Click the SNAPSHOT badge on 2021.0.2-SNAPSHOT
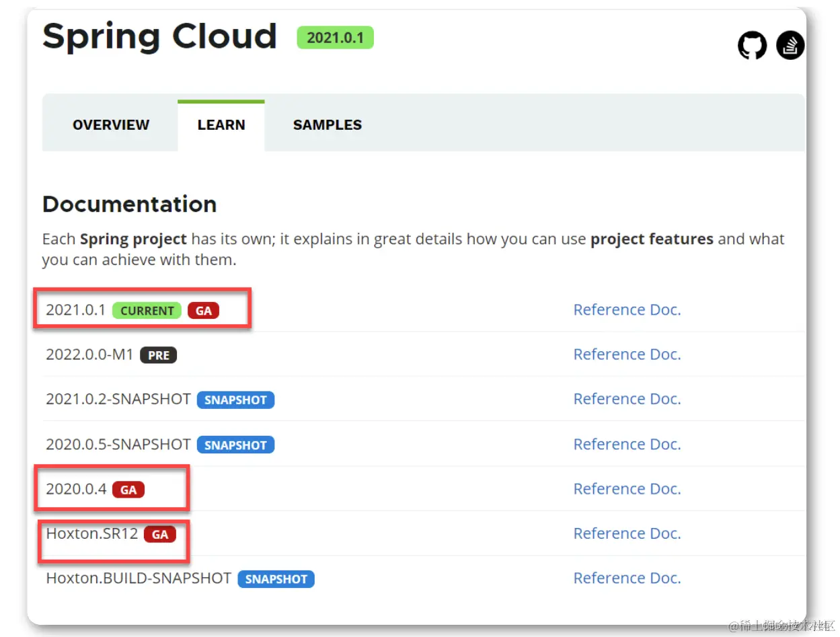The height and width of the screenshot is (637, 840). tap(235, 400)
